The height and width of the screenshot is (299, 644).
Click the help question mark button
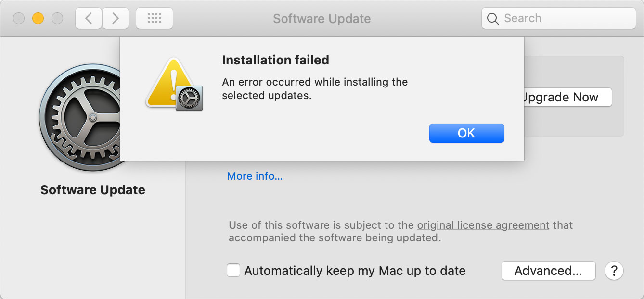pyautogui.click(x=614, y=271)
